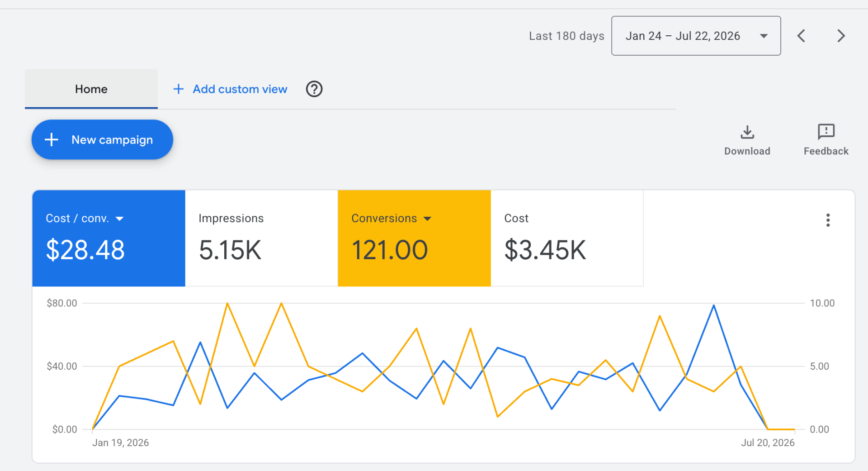Click the plus icon beside Add custom view
868x471 pixels.
(x=179, y=89)
